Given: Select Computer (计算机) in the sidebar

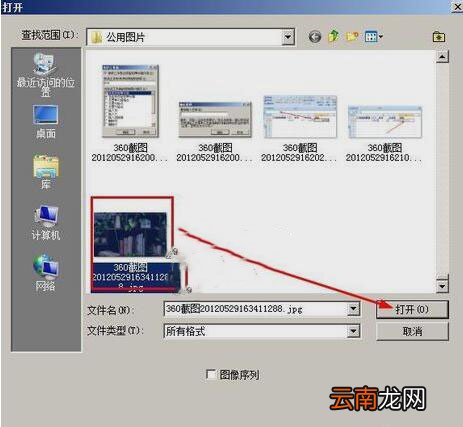Looking at the screenshot, I should point(46,223).
